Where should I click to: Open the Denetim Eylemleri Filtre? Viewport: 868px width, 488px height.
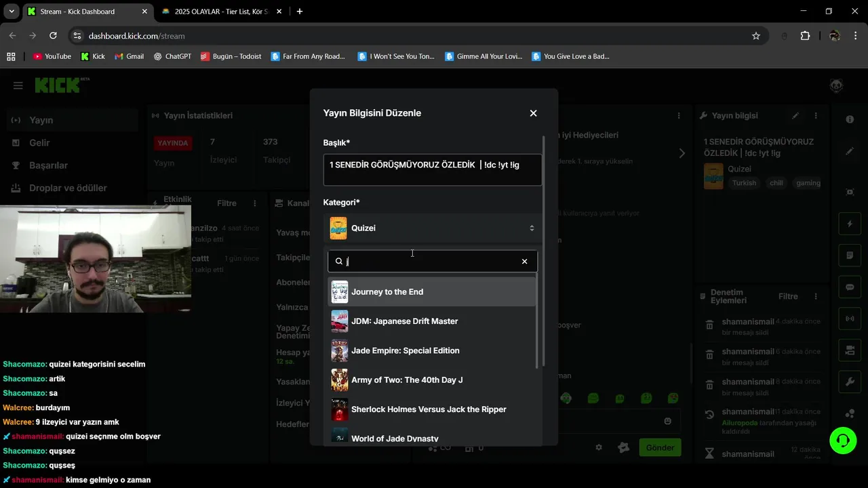pyautogui.click(x=788, y=296)
